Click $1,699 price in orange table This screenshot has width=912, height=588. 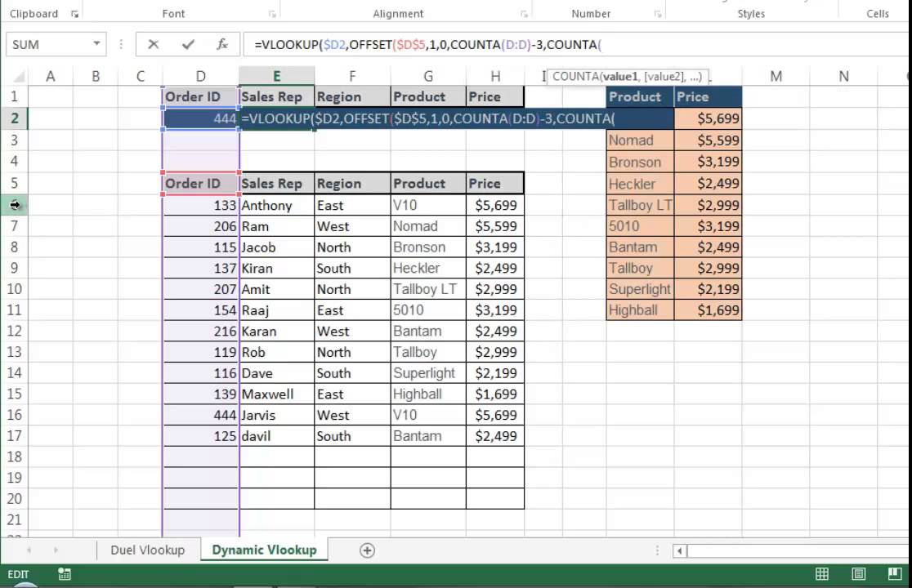pyautogui.click(x=708, y=310)
